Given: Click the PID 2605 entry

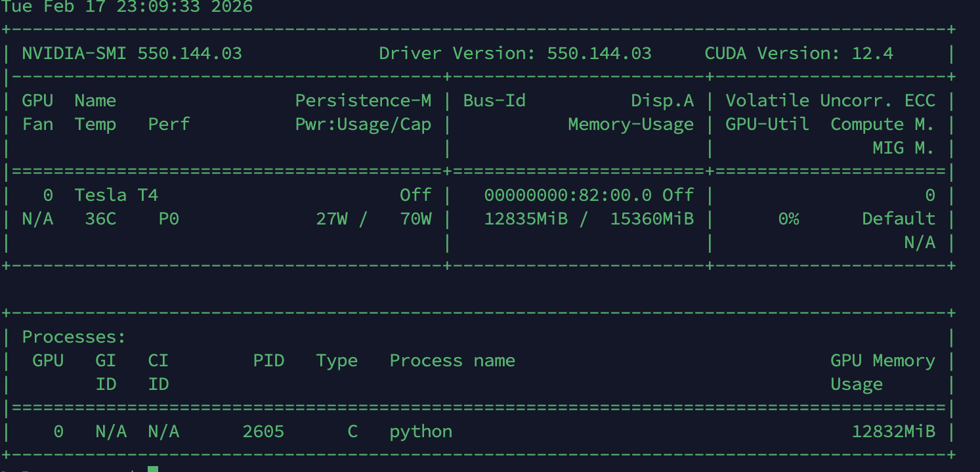Looking at the screenshot, I should click(263, 431).
